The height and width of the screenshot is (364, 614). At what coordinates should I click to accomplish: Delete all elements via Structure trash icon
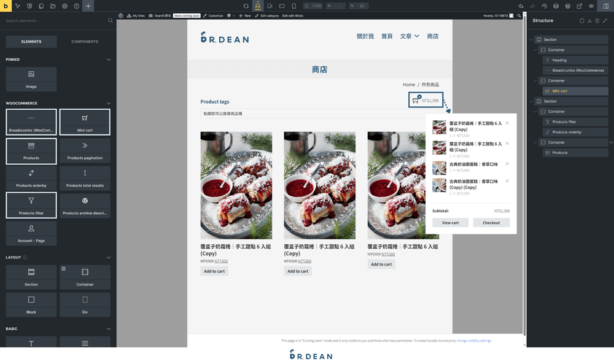tap(597, 20)
